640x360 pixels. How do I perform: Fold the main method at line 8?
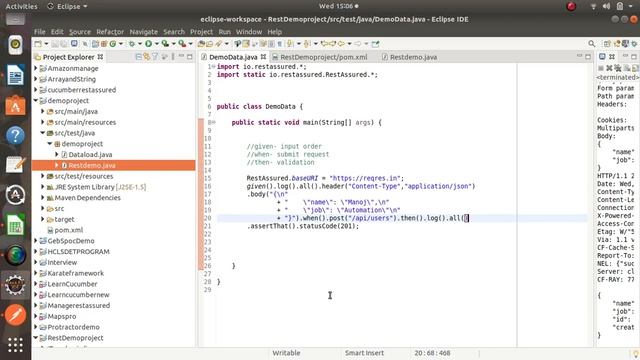point(213,122)
